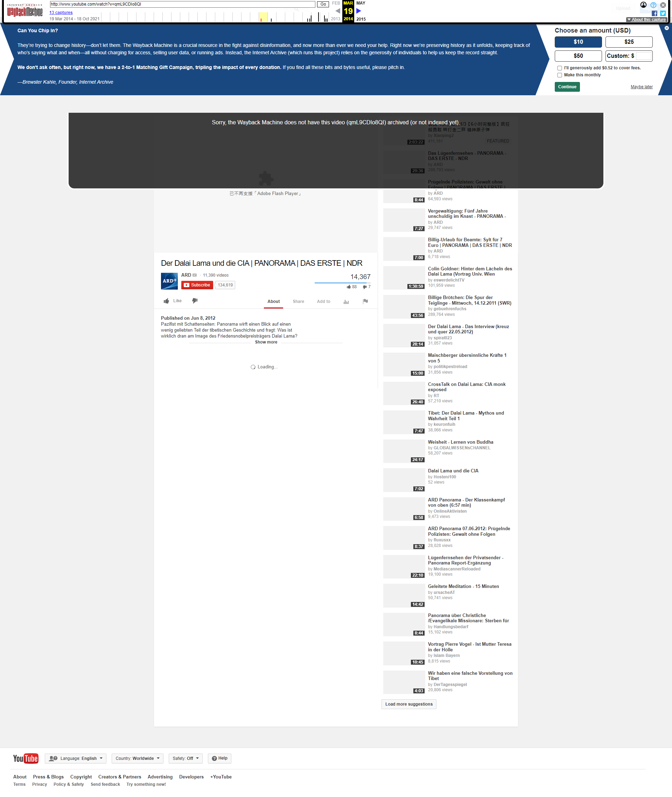Click the like/dislike ratio bar
Image resolution: width=672 pixels, height=797 pixels.
tap(343, 283)
